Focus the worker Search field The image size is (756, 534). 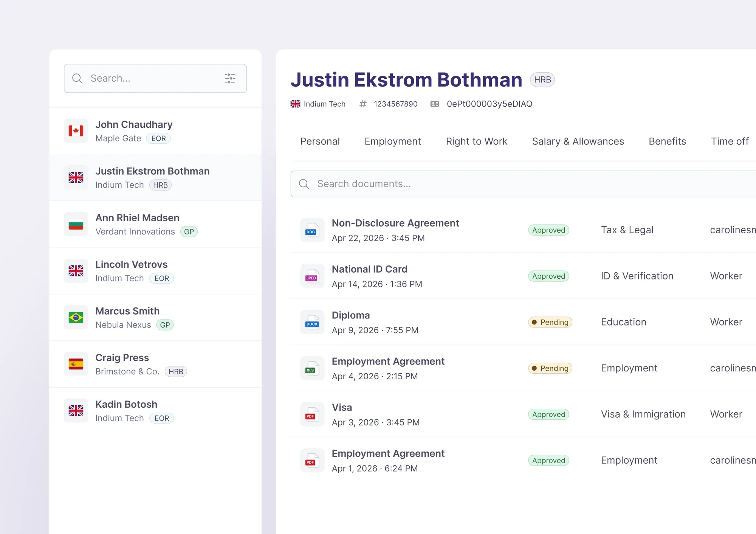(155, 78)
